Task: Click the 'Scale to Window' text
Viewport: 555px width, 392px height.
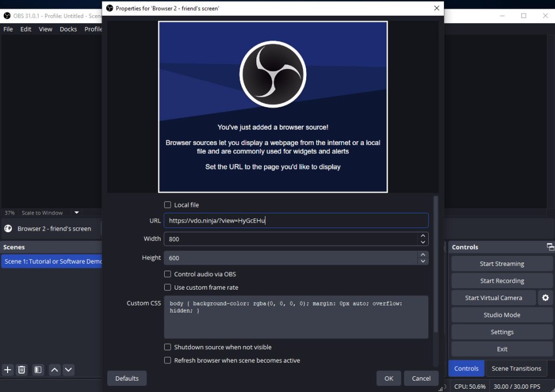Action: tap(42, 212)
